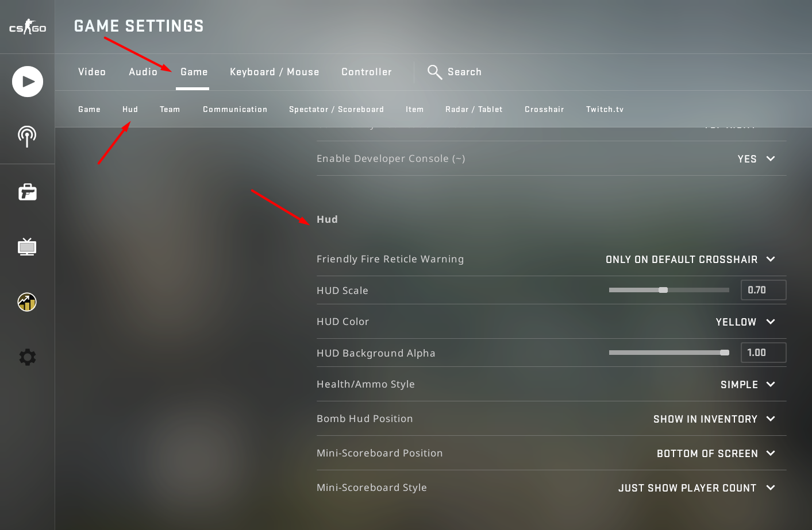Open the Inventory weapon case icon
812x530 pixels.
pos(27,192)
